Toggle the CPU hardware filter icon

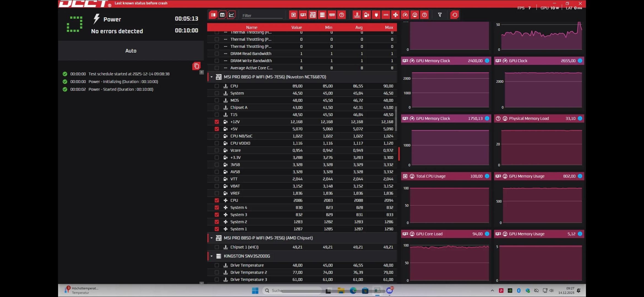[x=293, y=15]
